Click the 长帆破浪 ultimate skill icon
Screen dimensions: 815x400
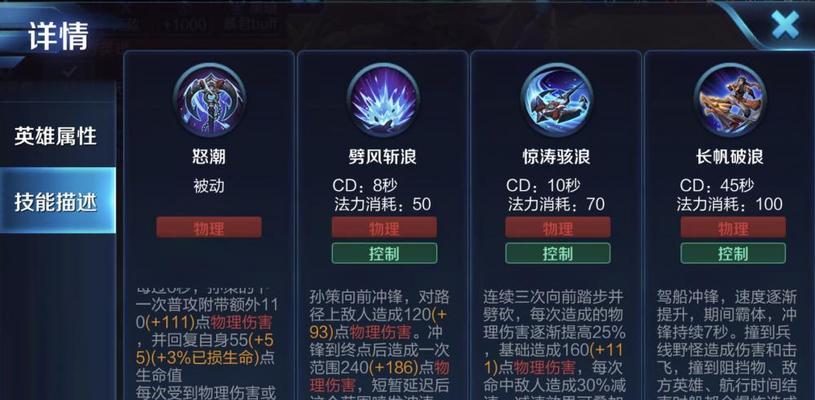click(x=730, y=100)
